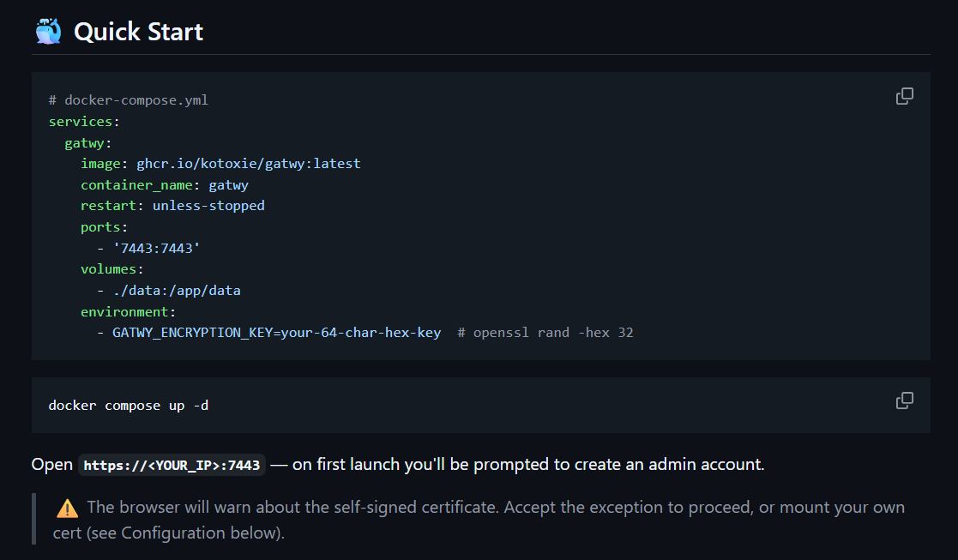Select the GATWY_ENCRYPTION_KEY environment variable line
Viewport: 958px width, 560px height.
(x=276, y=332)
